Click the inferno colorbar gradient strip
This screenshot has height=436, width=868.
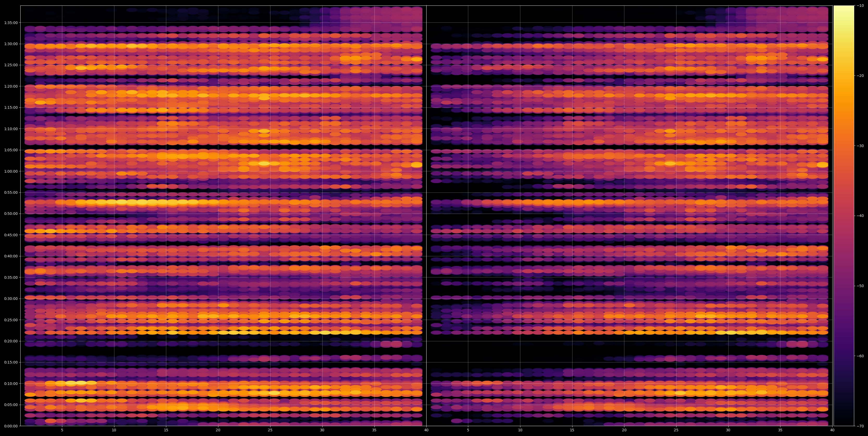pos(844,215)
